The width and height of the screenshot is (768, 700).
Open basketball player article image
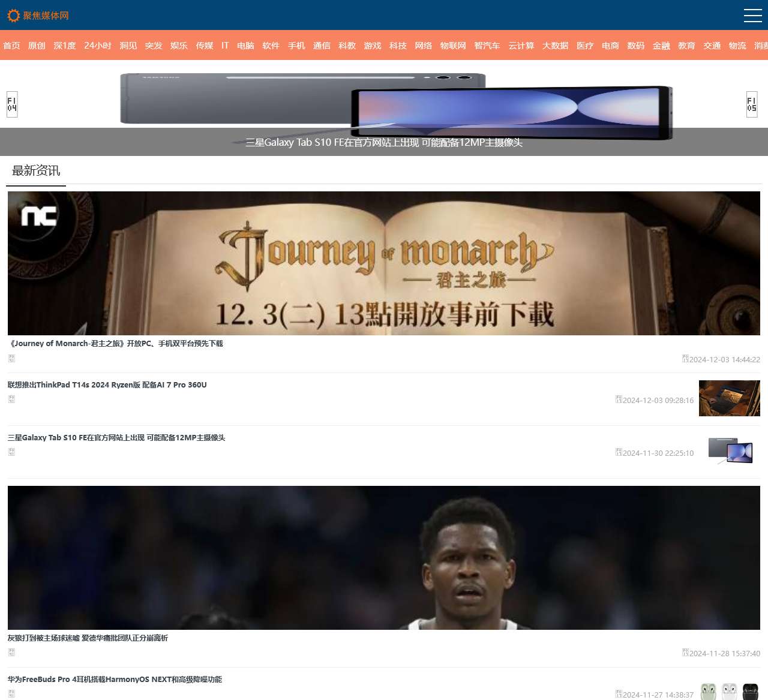point(384,558)
